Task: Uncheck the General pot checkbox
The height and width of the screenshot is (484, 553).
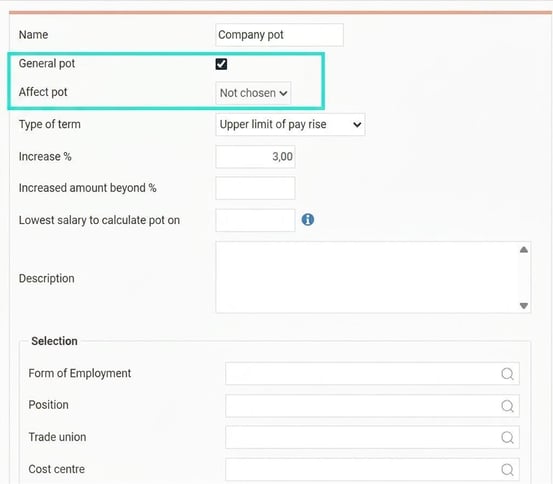Action: [x=221, y=64]
